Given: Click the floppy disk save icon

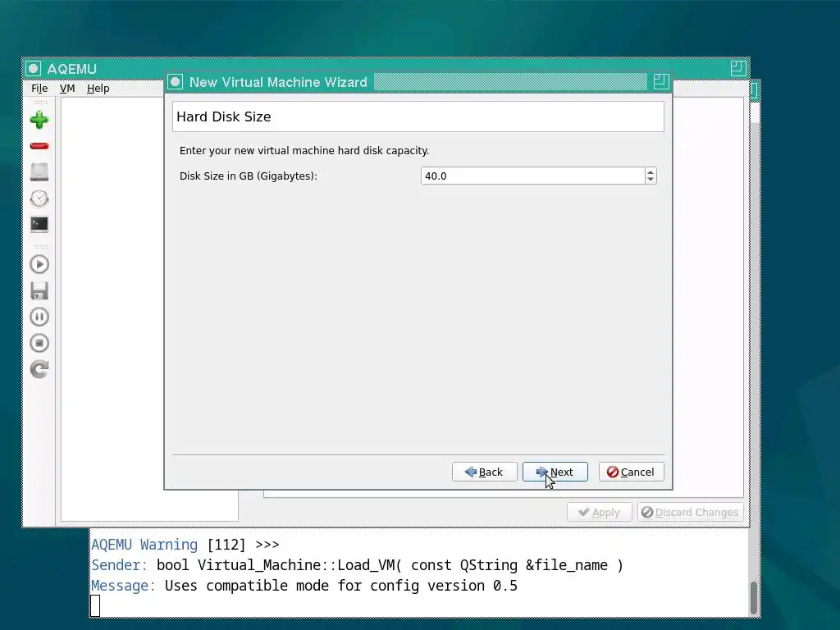Looking at the screenshot, I should tap(39, 290).
